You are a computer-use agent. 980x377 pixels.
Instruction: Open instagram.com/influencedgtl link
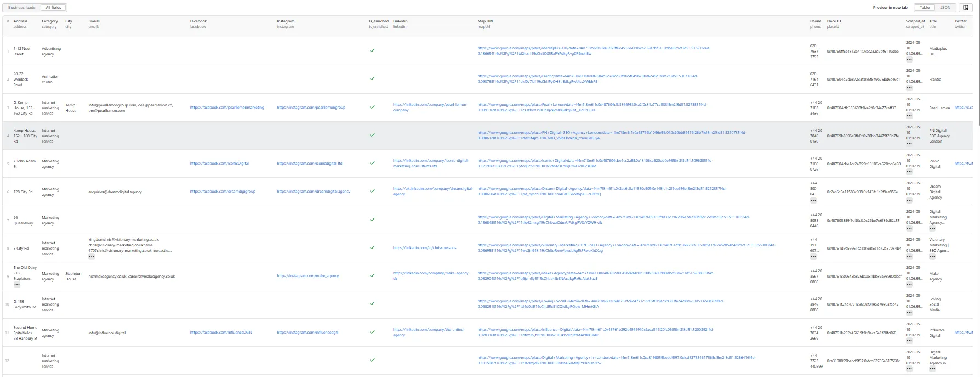click(x=307, y=333)
